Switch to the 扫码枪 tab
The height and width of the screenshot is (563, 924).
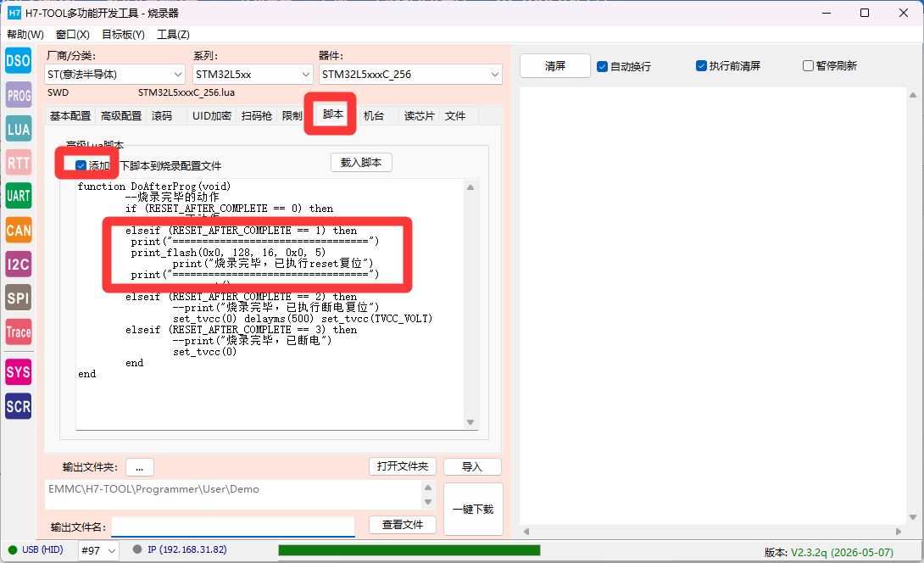coord(256,116)
